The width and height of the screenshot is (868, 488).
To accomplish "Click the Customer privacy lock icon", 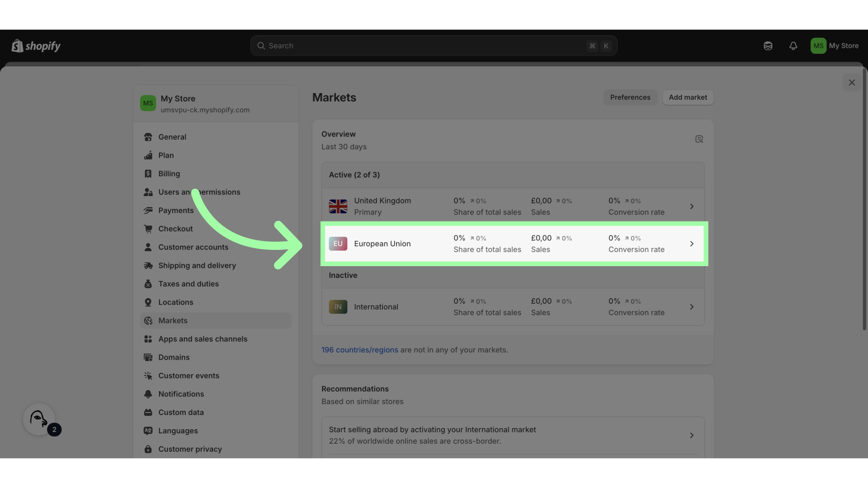I will (148, 450).
